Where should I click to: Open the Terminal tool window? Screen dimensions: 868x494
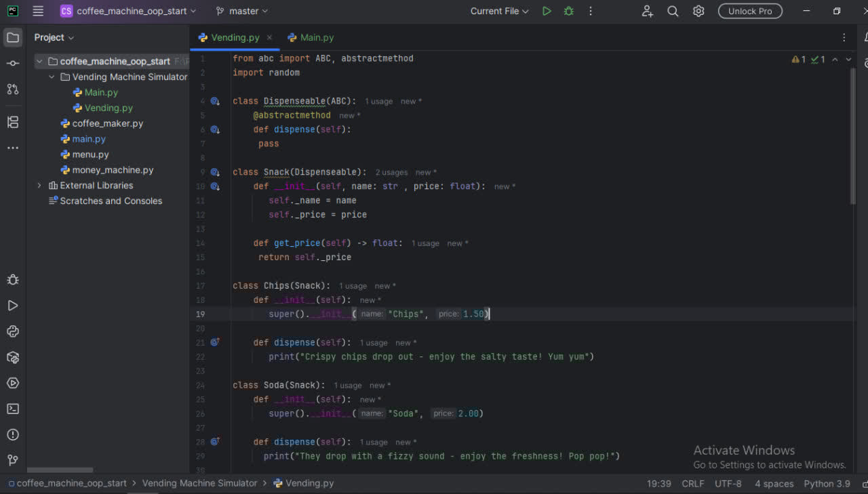[x=13, y=409]
